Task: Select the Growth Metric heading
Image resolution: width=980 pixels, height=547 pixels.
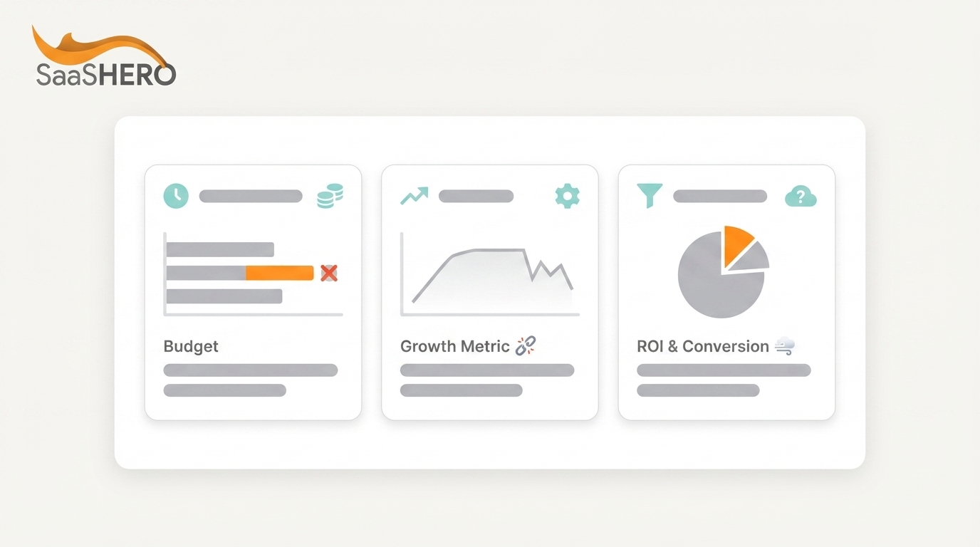Action: point(454,347)
